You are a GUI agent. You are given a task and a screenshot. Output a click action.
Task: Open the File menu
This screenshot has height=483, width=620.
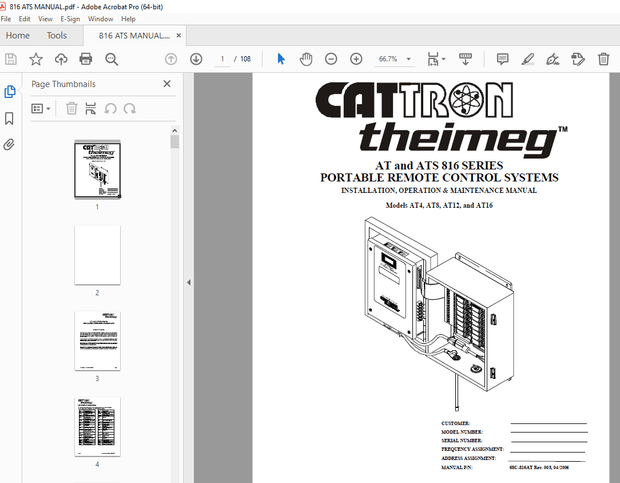tap(6, 19)
